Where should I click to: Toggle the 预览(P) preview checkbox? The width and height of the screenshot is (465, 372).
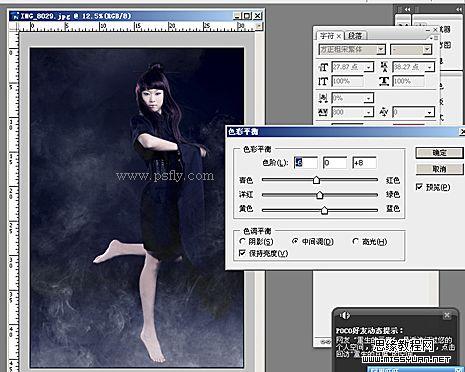click(419, 187)
